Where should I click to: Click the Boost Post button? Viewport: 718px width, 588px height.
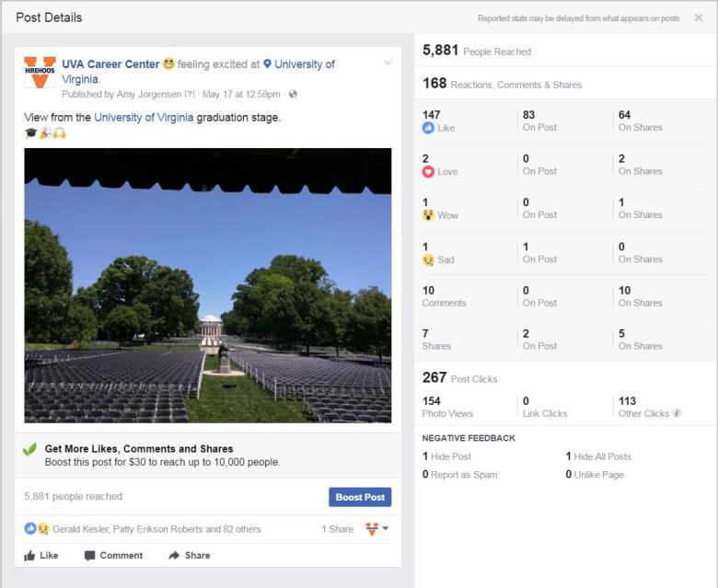click(360, 497)
